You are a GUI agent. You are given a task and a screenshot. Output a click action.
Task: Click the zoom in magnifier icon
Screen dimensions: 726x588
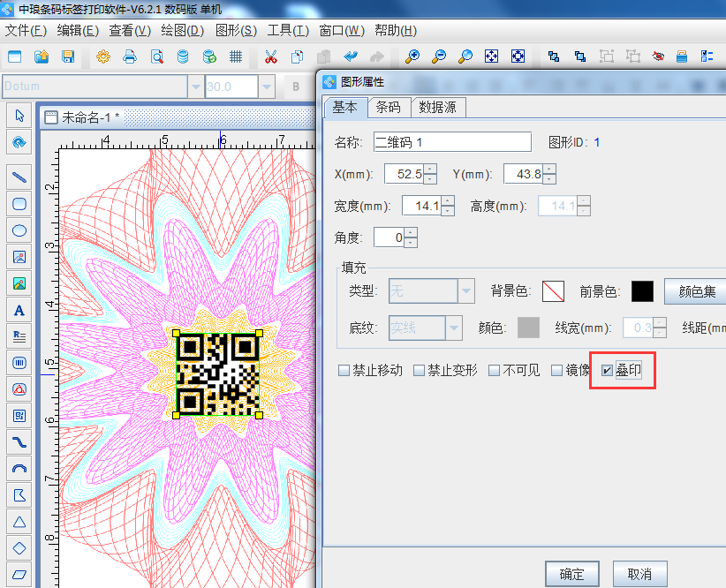click(x=413, y=57)
